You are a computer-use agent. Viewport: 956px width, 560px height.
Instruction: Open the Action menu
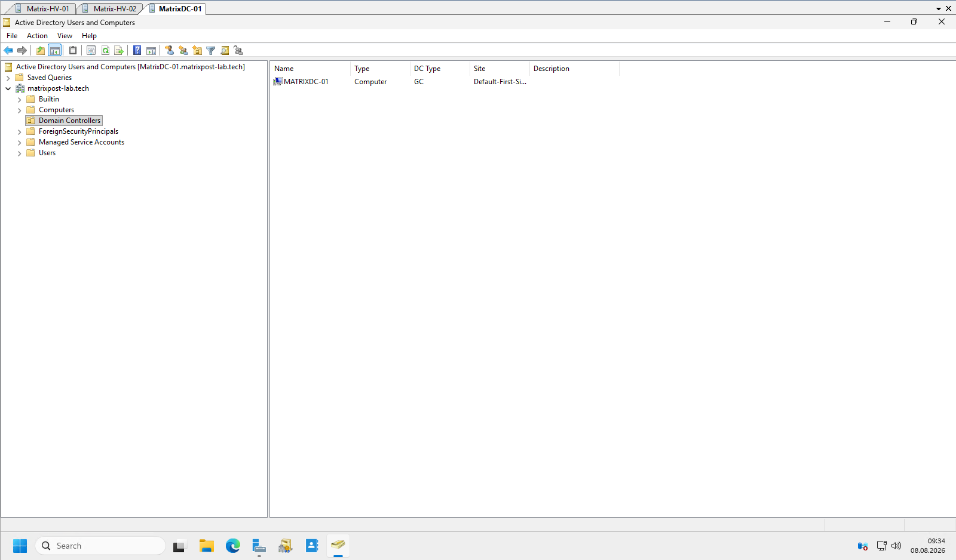pyautogui.click(x=37, y=36)
